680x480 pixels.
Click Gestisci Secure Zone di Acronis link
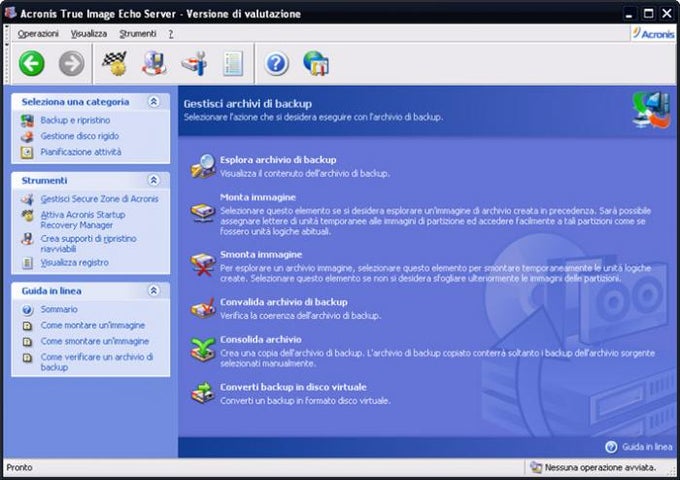(x=99, y=199)
